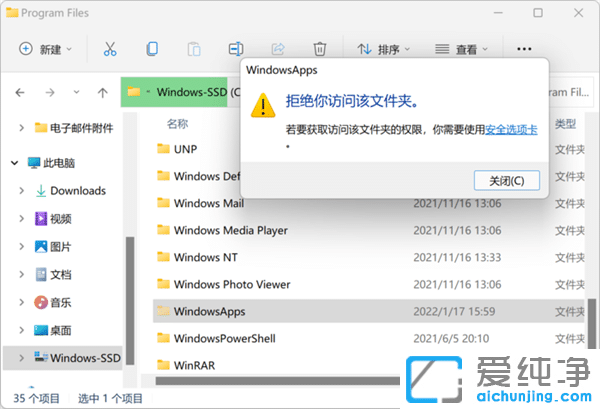Open recent locations chevron dropdown
This screenshot has height=409, width=600.
[x=77, y=92]
